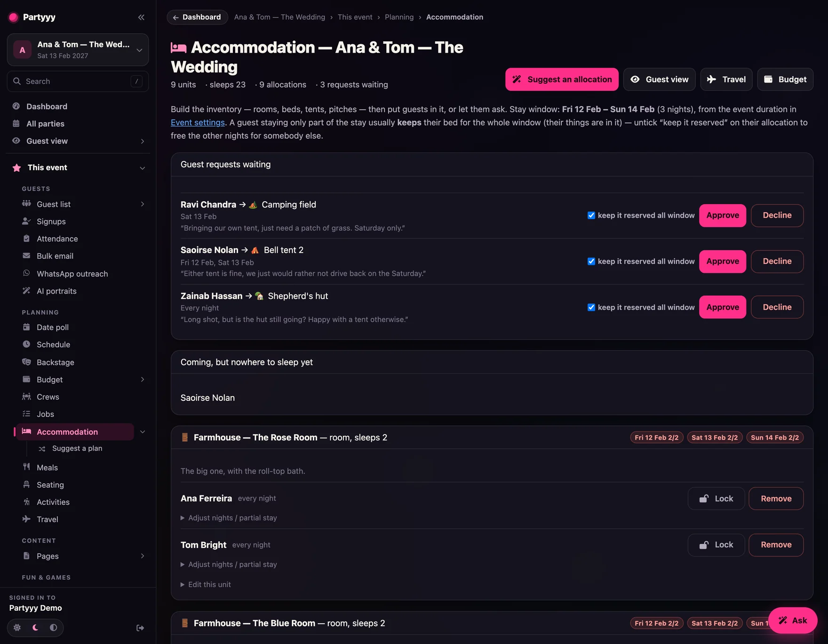Open the Ana & Tom event switcher dropdown
Viewport: 828px width, 644px height.
pyautogui.click(x=78, y=50)
